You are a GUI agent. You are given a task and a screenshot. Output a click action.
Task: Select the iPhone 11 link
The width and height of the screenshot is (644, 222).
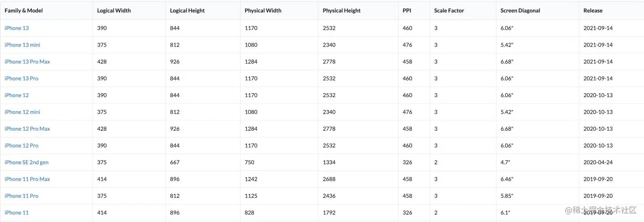[17, 213]
